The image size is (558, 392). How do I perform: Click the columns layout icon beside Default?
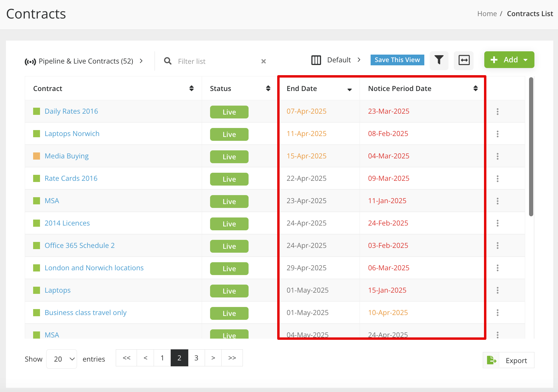point(316,60)
